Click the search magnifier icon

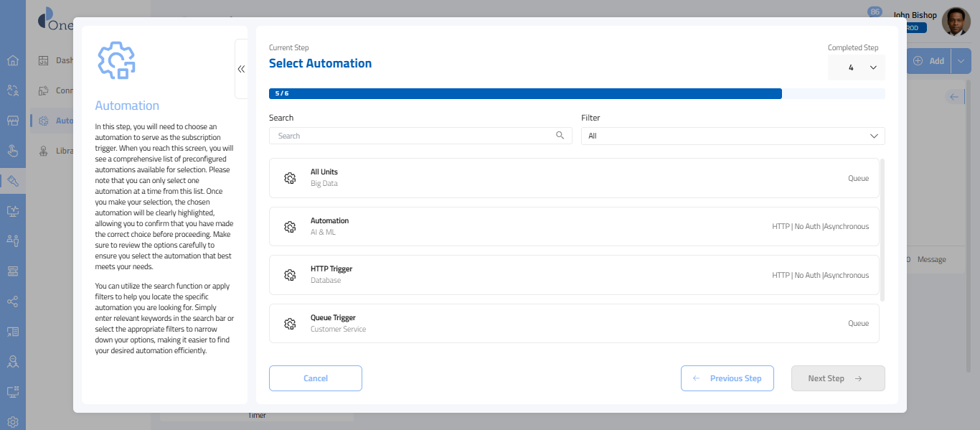click(x=560, y=136)
